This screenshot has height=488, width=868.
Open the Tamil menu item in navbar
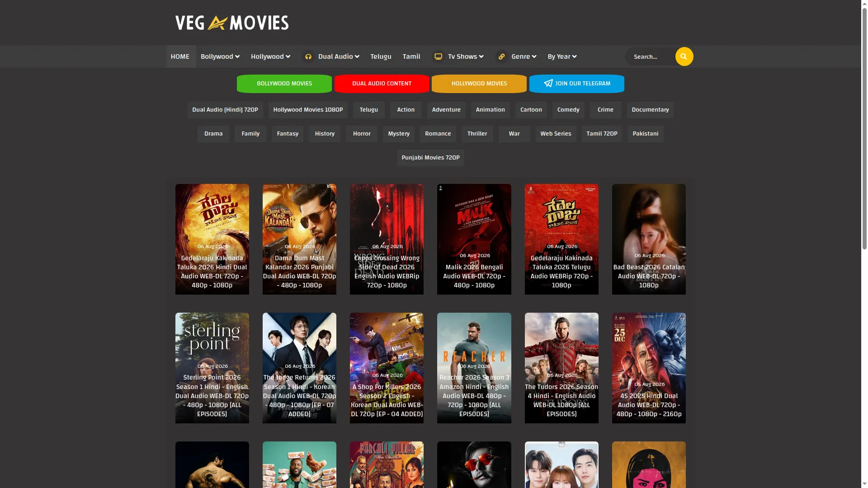[x=411, y=56]
